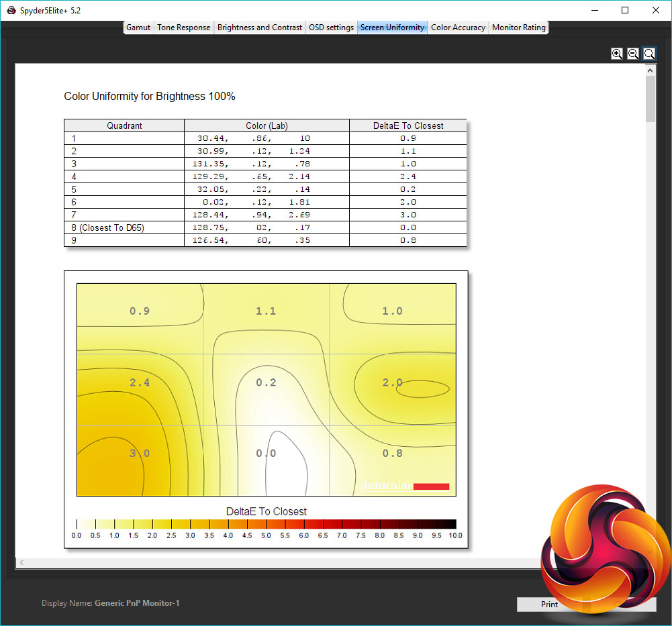Click the DeltaE To Closest column header
This screenshot has width=672, height=626.
coord(408,125)
